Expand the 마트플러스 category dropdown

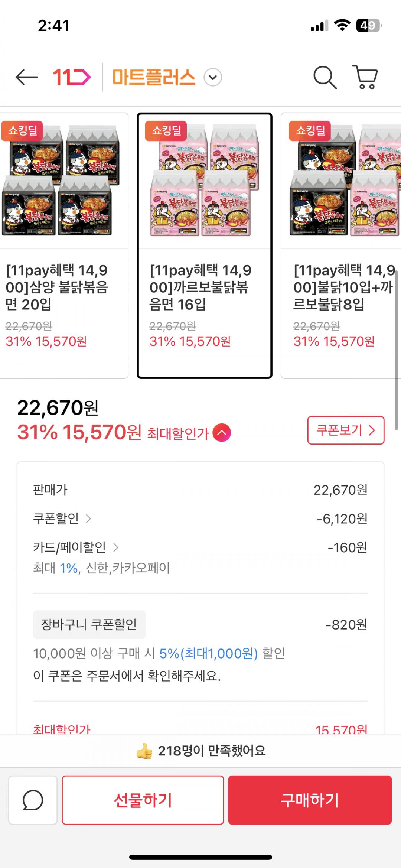(213, 78)
